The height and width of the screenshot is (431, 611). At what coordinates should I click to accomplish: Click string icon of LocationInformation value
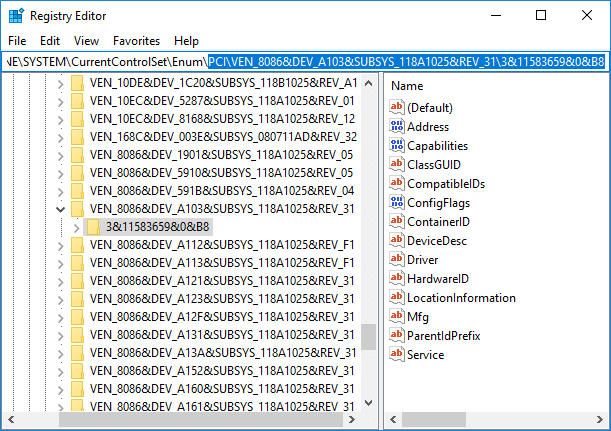pyautogui.click(x=397, y=298)
